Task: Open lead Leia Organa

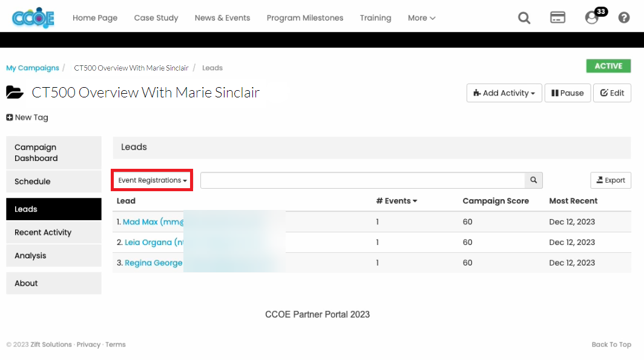Action: (x=154, y=242)
